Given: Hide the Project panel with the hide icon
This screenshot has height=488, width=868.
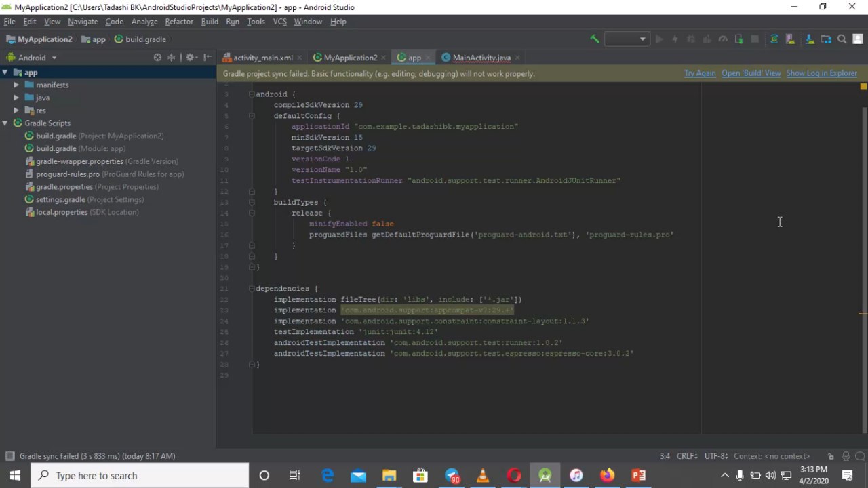Looking at the screenshot, I should coord(207,58).
